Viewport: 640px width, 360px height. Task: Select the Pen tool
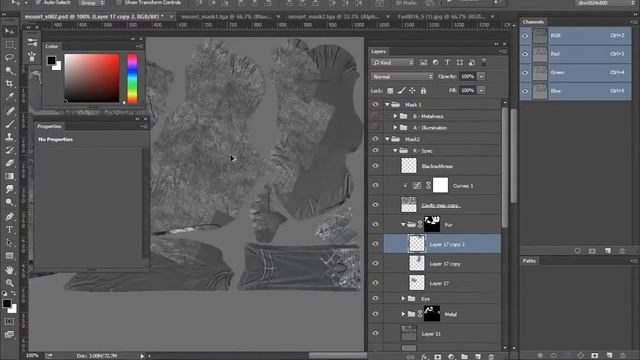[x=9, y=216]
